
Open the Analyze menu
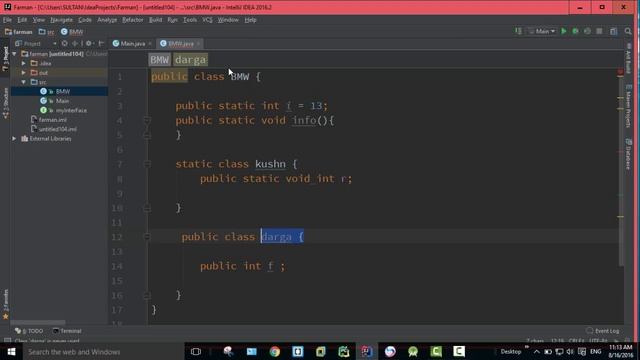click(107, 20)
